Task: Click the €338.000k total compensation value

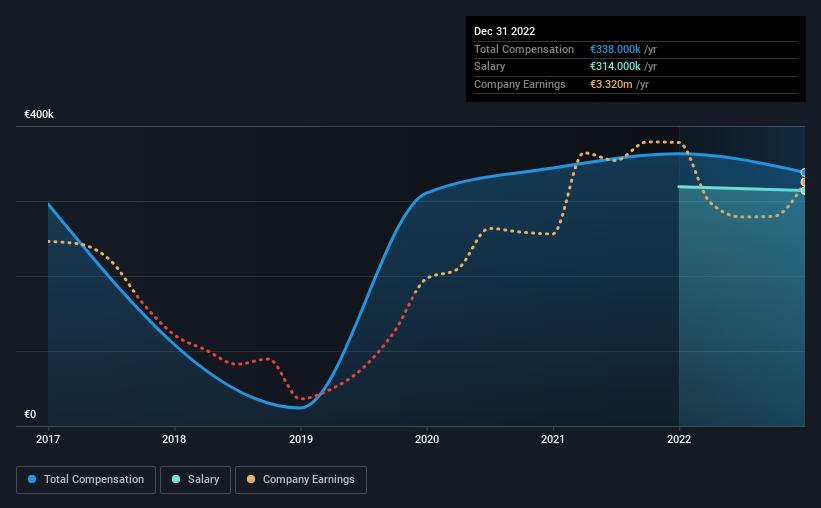Action: pyautogui.click(x=615, y=49)
